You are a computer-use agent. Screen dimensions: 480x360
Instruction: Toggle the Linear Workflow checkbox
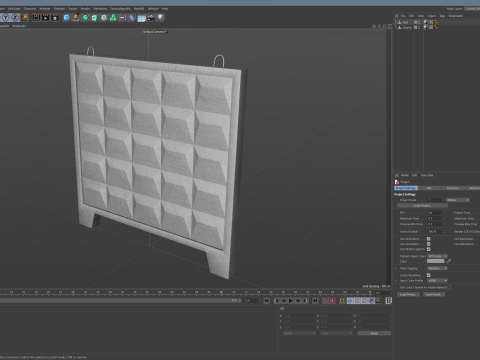429,275
